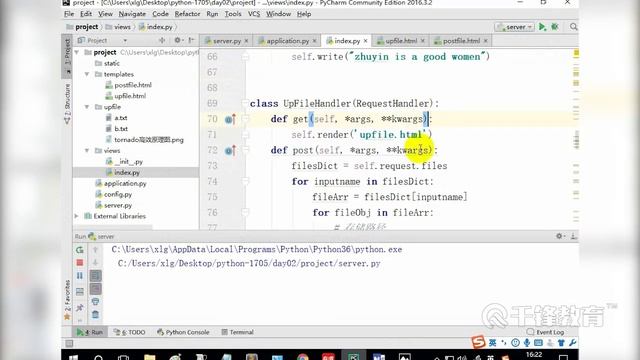Click the Windows Start button on taskbar
This screenshot has height=360, width=640.
pyautogui.click(x=73, y=357)
